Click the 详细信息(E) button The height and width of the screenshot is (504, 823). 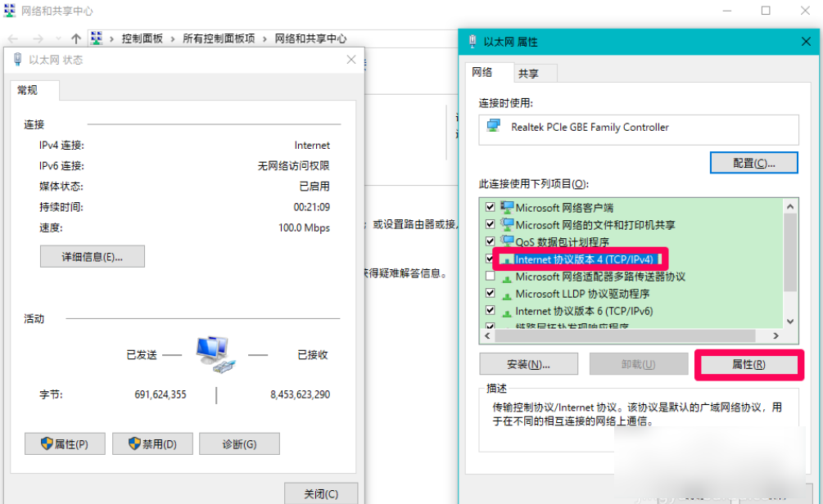click(x=92, y=256)
